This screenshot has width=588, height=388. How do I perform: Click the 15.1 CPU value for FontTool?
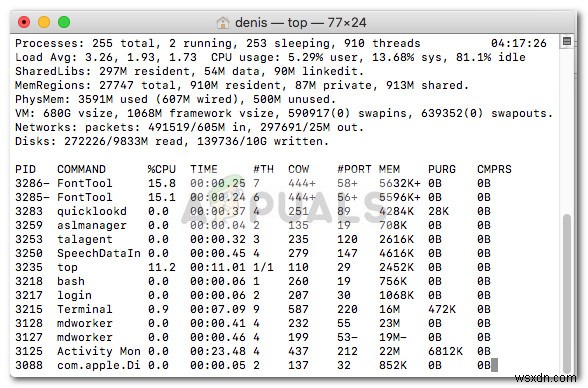(x=162, y=197)
